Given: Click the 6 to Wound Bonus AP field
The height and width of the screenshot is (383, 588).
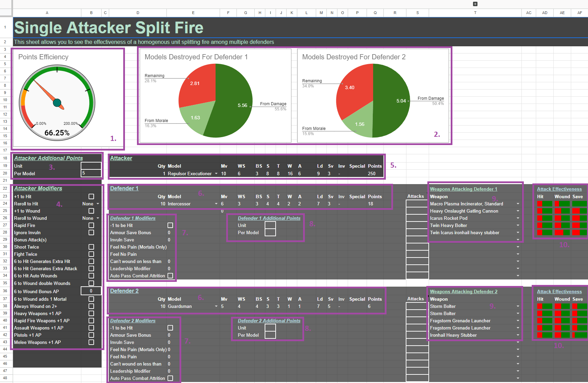Looking at the screenshot, I should click(91, 291).
